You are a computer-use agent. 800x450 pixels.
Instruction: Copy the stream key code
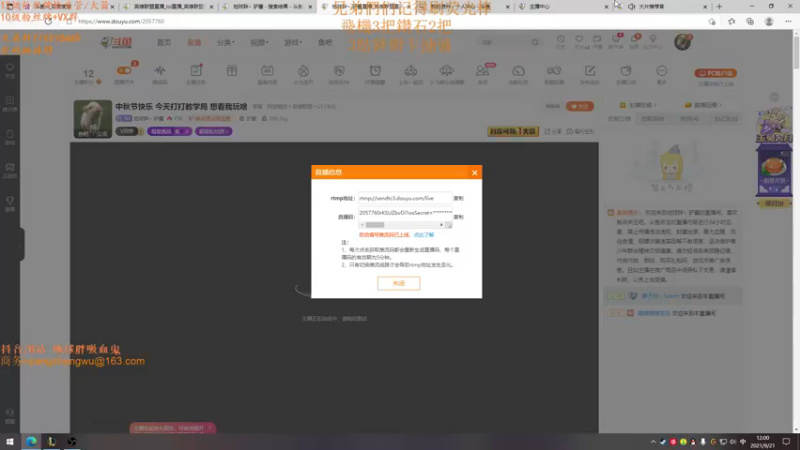tap(458, 217)
